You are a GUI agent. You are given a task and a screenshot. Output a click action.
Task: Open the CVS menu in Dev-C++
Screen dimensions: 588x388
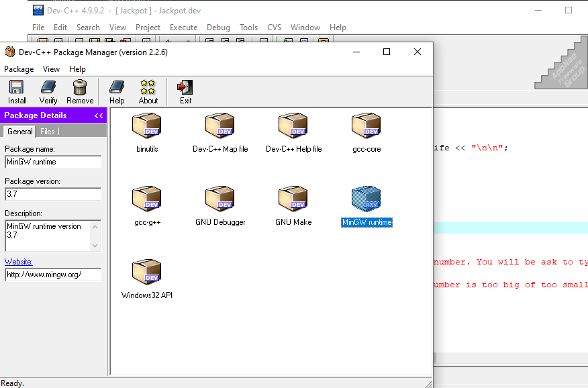(x=274, y=28)
